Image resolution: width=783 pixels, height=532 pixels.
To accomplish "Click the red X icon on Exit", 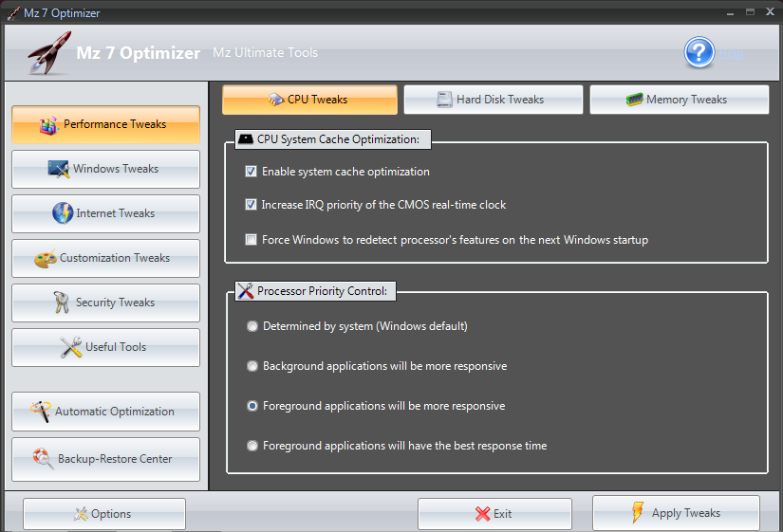I will [482, 514].
